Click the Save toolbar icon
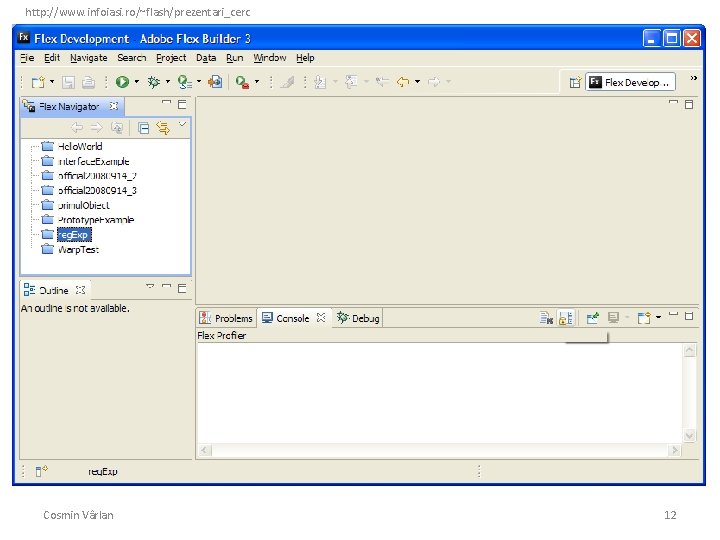The image size is (720, 540). point(68,82)
